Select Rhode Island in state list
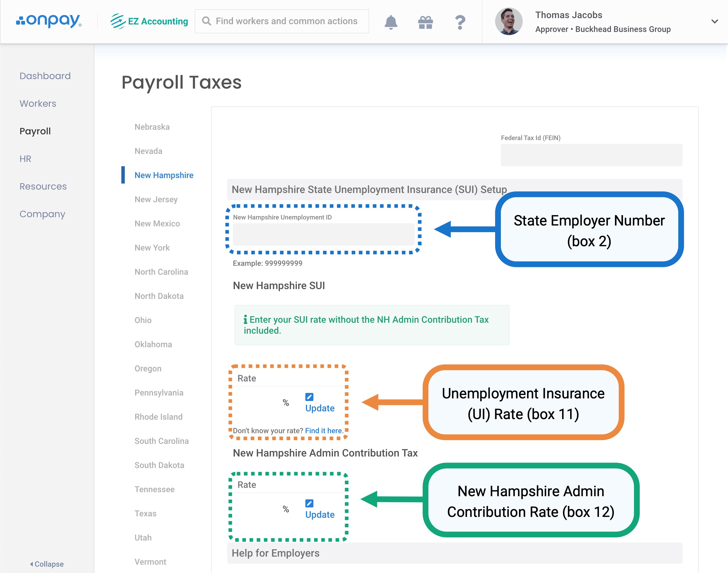The image size is (728, 573). point(158,417)
